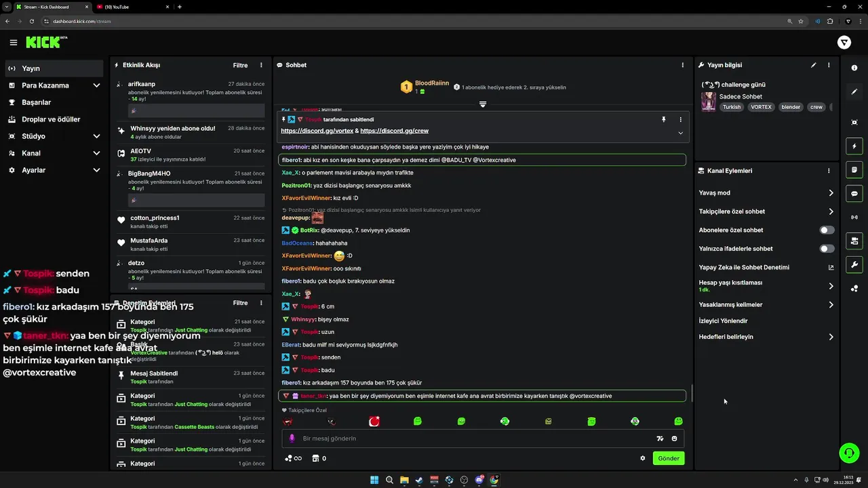Click the purple microphone icon in message box
This screenshot has height=488, width=868.
click(x=292, y=439)
